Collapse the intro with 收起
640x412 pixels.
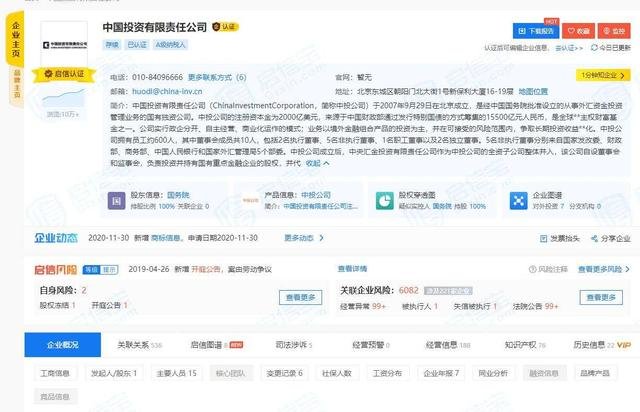(317, 163)
